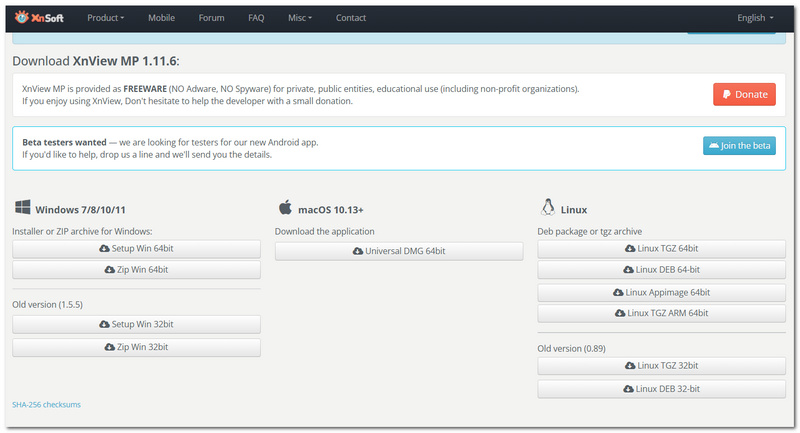
Task: Click download cloud icon beside Setup Win 32bit
Action: click(x=104, y=324)
